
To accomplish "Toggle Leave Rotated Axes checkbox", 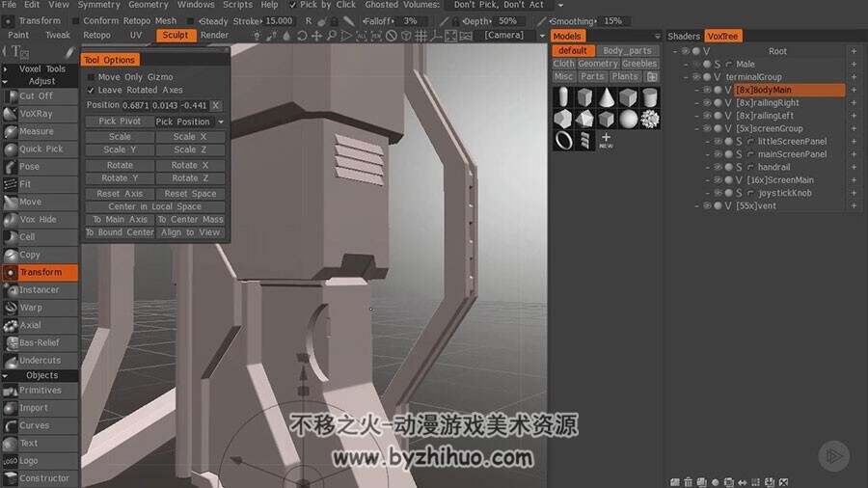I will (x=92, y=90).
